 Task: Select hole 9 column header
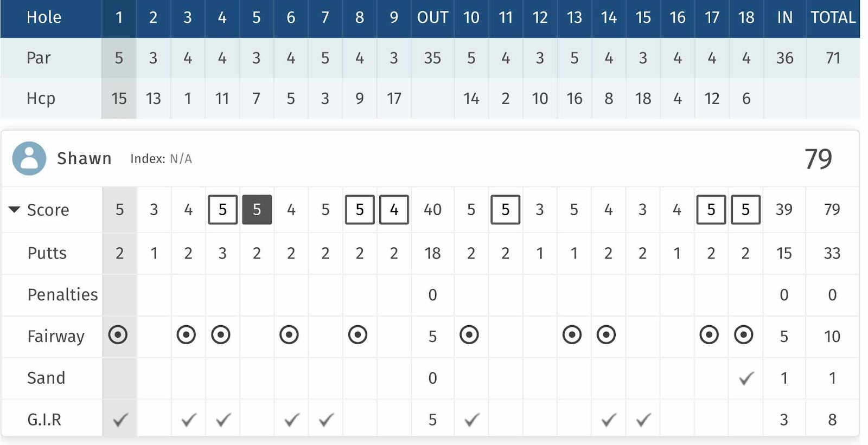click(x=394, y=18)
